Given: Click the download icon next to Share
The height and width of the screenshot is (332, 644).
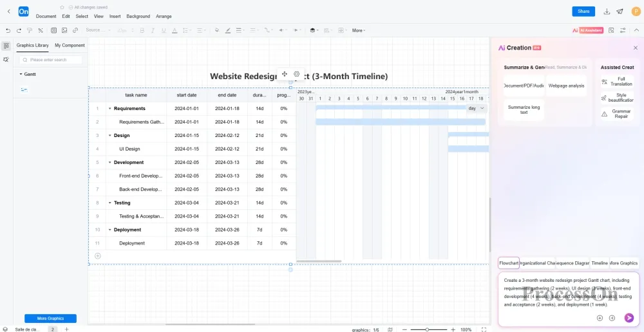Looking at the screenshot, I should coord(607,12).
